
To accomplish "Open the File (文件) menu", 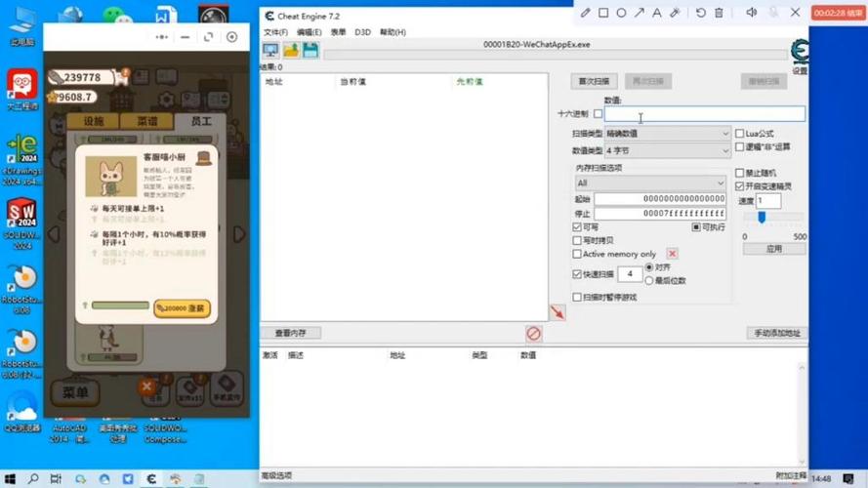I will tap(275, 32).
